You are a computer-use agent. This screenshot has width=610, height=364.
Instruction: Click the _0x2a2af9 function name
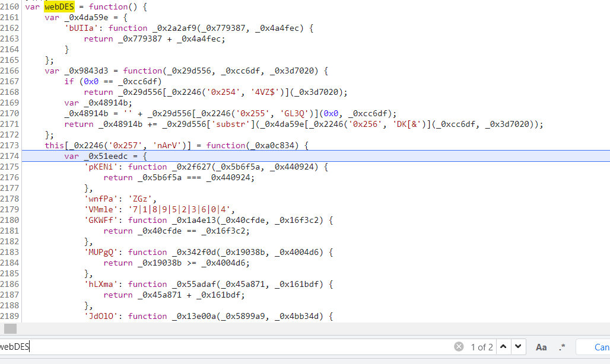tap(174, 28)
